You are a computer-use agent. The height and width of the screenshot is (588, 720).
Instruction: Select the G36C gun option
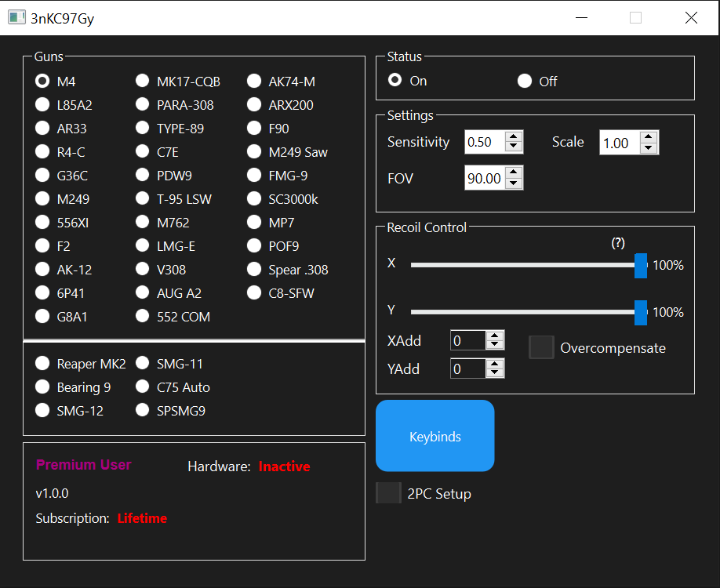[42, 175]
